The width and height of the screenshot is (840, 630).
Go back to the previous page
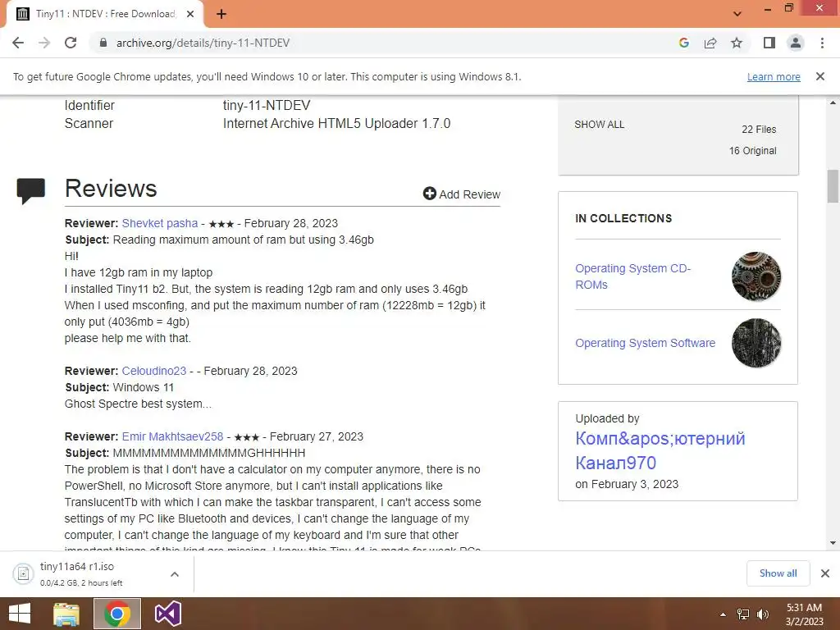click(x=18, y=43)
